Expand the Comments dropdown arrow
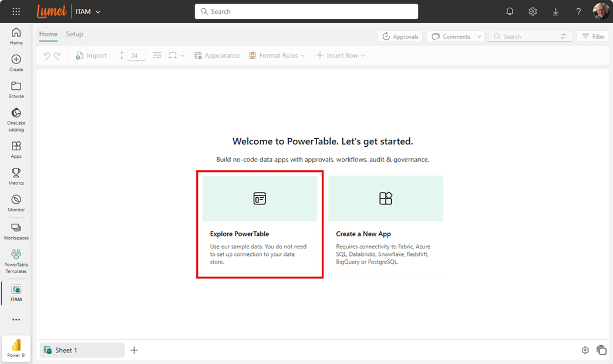The width and height of the screenshot is (613, 364). coord(479,36)
